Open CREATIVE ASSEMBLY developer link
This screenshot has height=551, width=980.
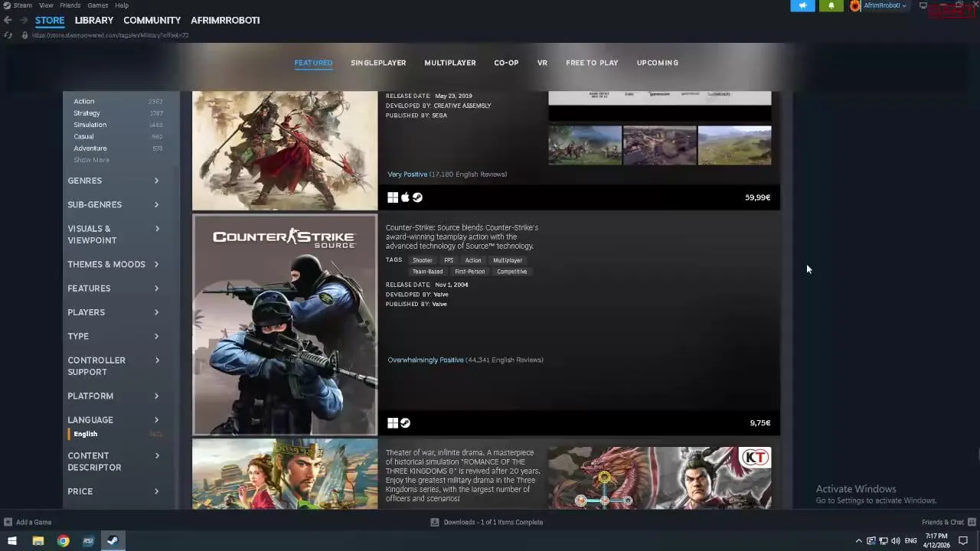(462, 106)
